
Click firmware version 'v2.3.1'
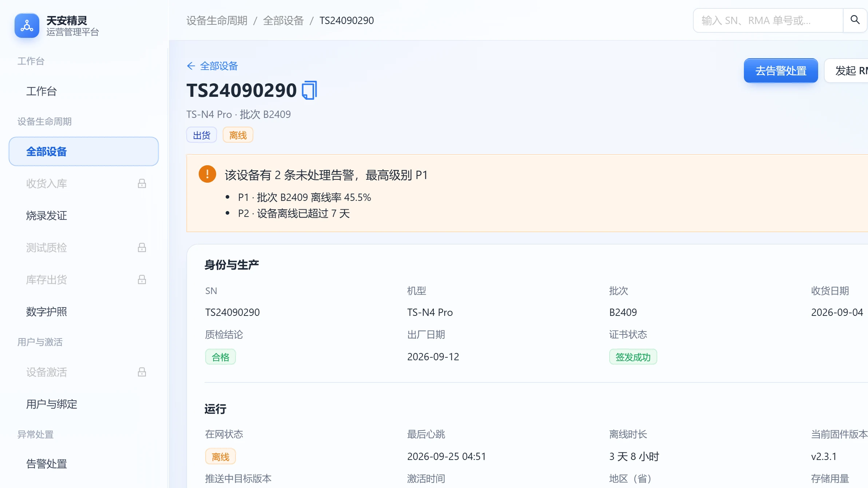(x=824, y=456)
